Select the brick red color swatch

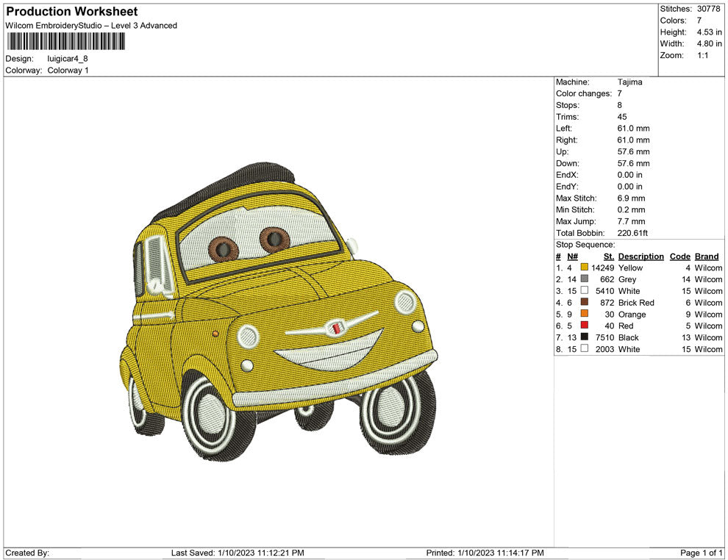585,303
